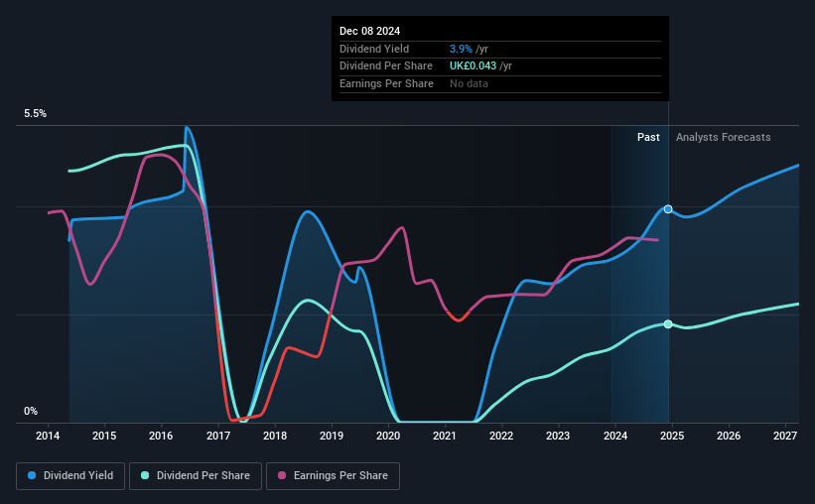Click the 2020 axis label

point(388,436)
